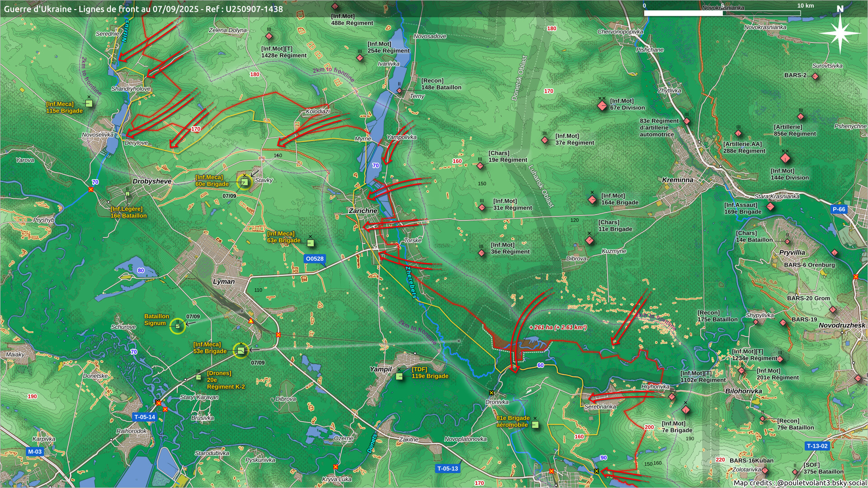Click the Kreminna city label
The width and height of the screenshot is (868, 488).
pyautogui.click(x=677, y=180)
